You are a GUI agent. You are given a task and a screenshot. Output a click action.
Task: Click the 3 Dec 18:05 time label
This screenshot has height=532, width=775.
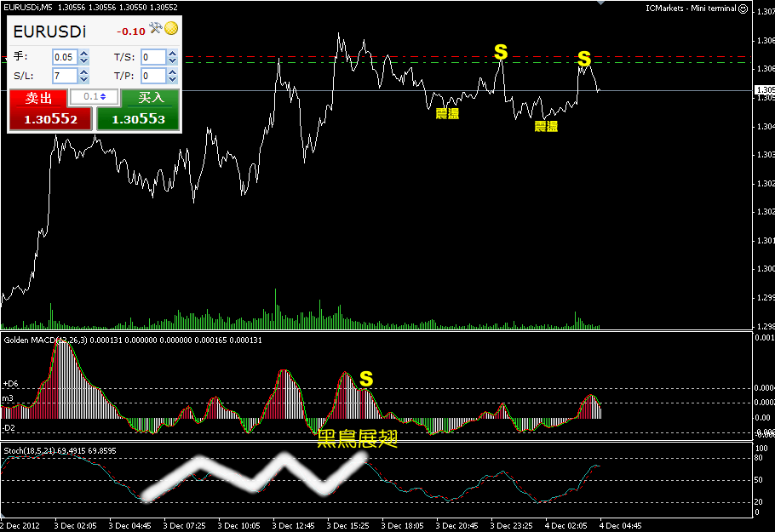click(x=402, y=525)
